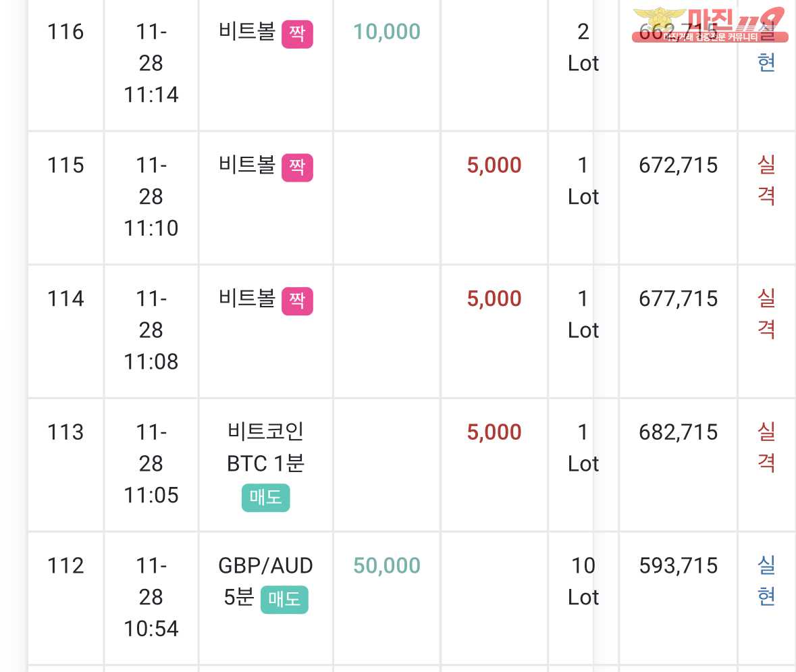Select the 50,000 amount in row 112
This screenshot has height=672, width=796.
pyautogui.click(x=387, y=565)
